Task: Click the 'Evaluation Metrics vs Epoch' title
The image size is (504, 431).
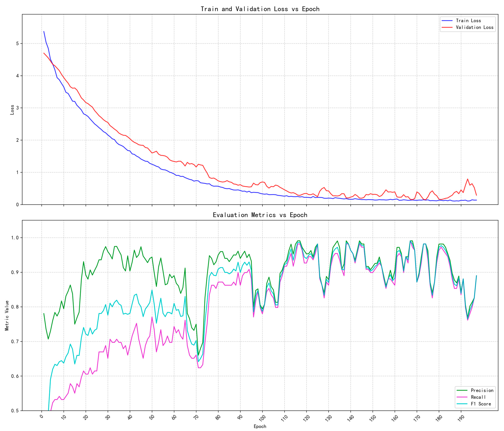Action: click(x=260, y=215)
